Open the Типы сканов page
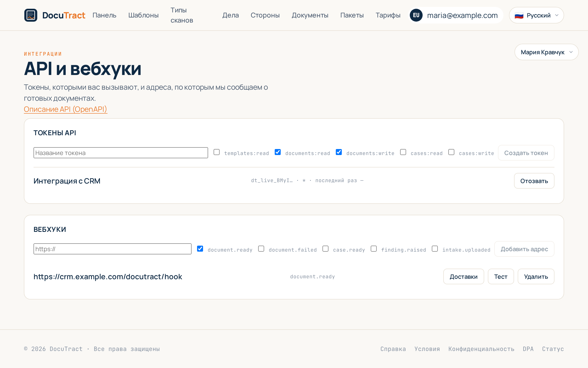Screen dimensions: 588x368 [182, 15]
